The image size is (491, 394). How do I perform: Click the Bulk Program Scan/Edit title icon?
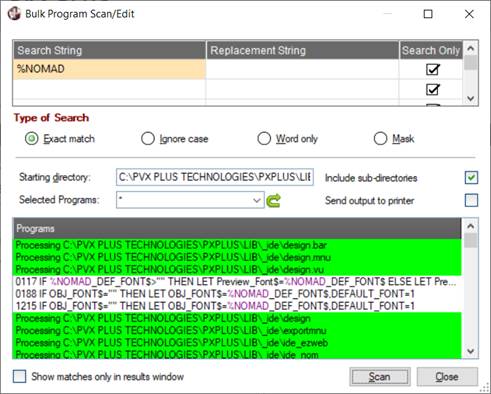click(14, 14)
